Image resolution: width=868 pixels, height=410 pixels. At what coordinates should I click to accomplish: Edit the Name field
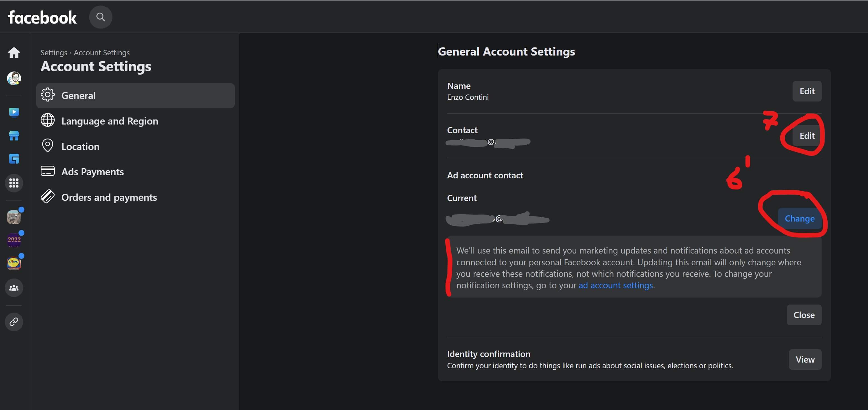pos(807,91)
